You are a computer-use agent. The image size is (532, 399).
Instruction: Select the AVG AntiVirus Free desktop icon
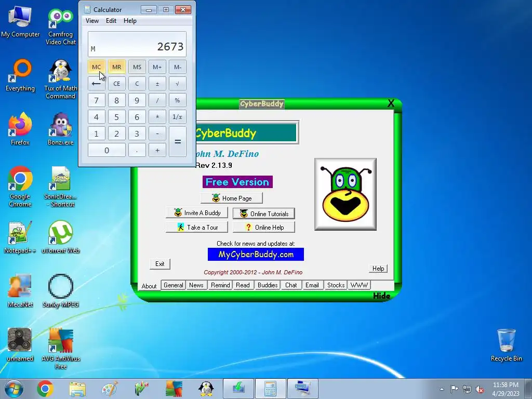[x=60, y=349]
